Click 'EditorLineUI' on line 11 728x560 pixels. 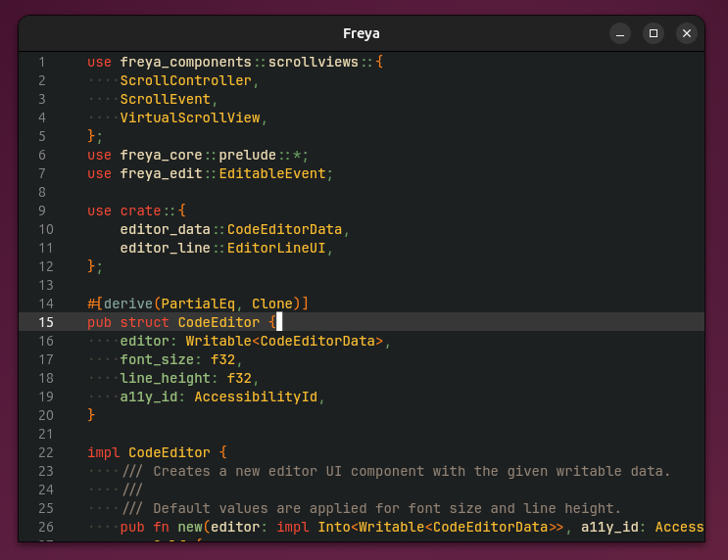click(276, 248)
